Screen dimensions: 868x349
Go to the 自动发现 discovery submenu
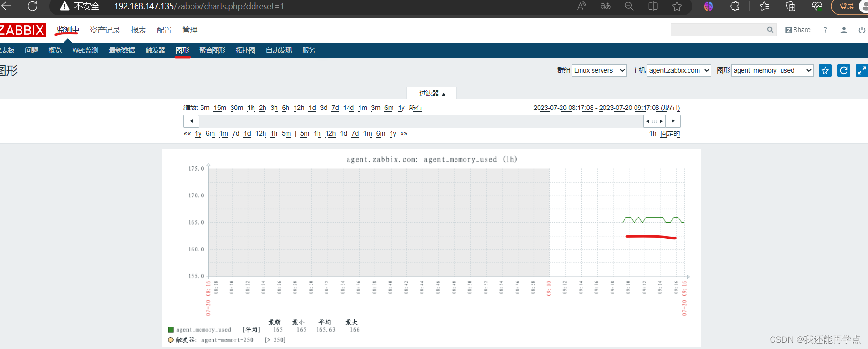tap(279, 50)
